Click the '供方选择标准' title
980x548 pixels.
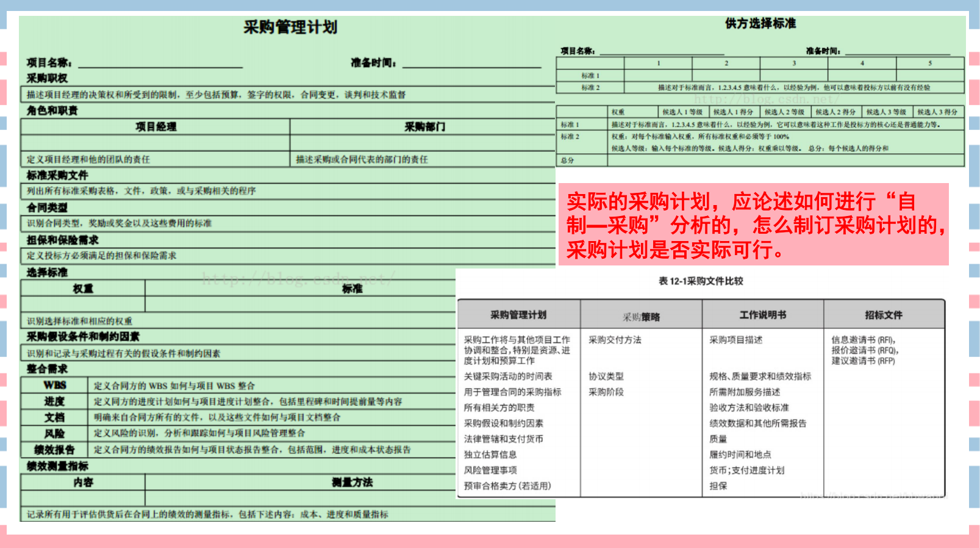coord(760,24)
